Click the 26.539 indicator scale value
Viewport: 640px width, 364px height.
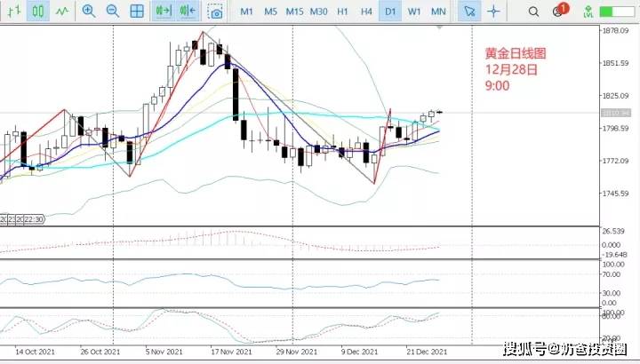[613, 231]
